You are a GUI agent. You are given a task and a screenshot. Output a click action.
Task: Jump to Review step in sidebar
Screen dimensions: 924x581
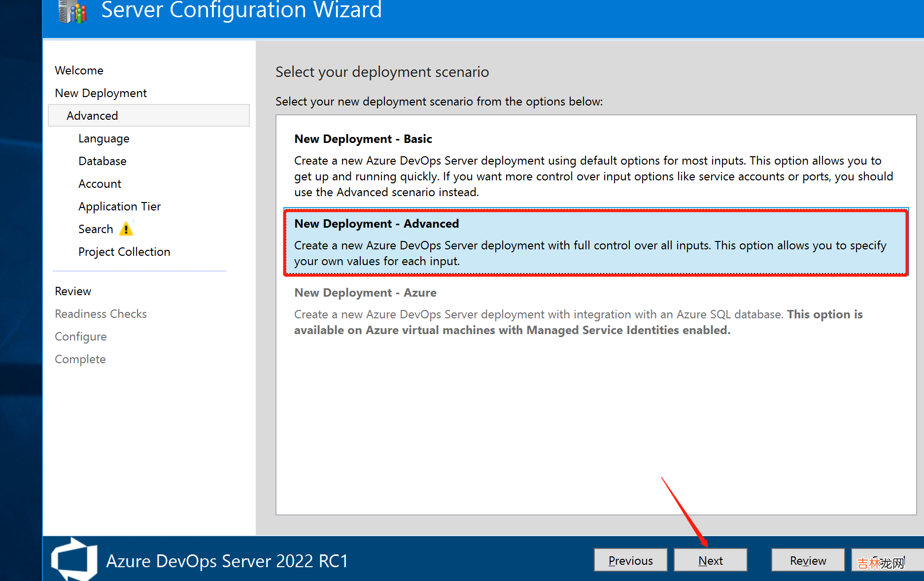(x=73, y=291)
